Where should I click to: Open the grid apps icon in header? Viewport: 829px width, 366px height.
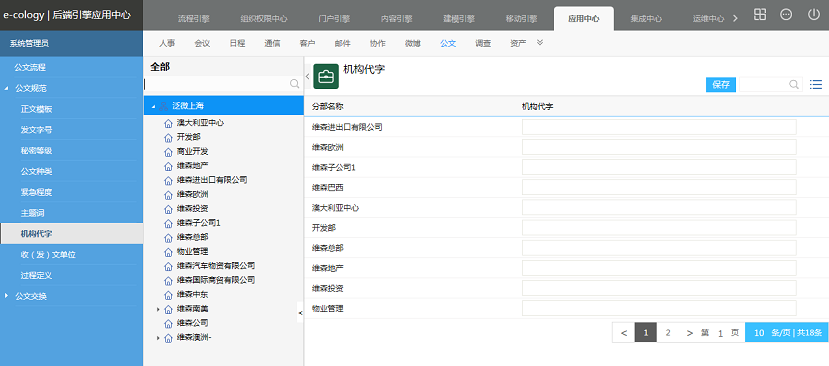tap(760, 15)
